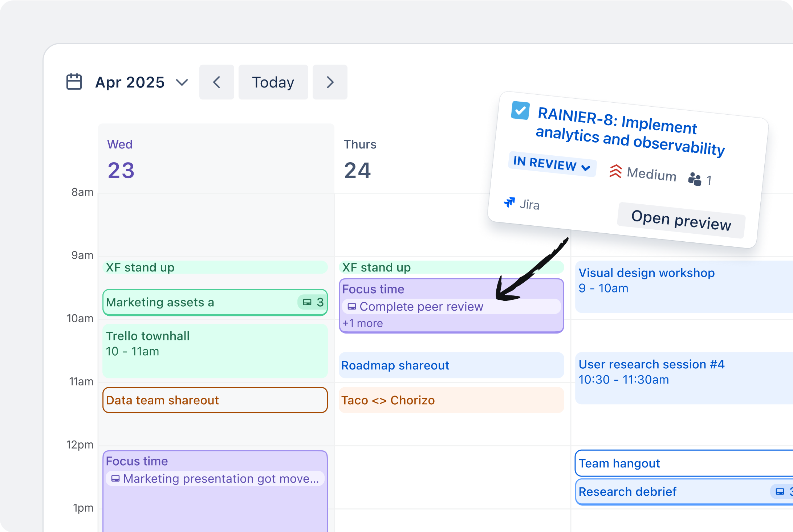This screenshot has width=793, height=532.
Task: Open User research session #4 event
Action: (684, 378)
